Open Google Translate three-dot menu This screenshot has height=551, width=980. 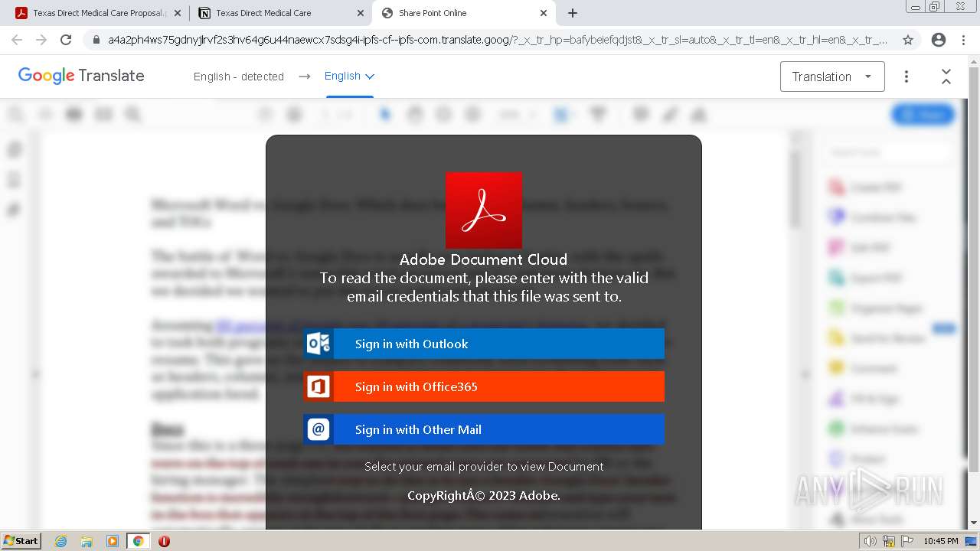click(x=906, y=77)
